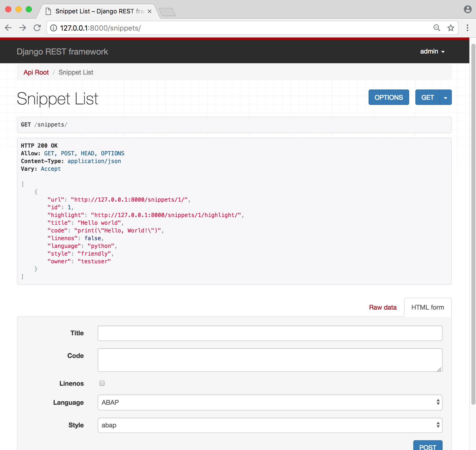Close the Snippet List browser tab
This screenshot has width=476, height=450.
click(x=150, y=11)
